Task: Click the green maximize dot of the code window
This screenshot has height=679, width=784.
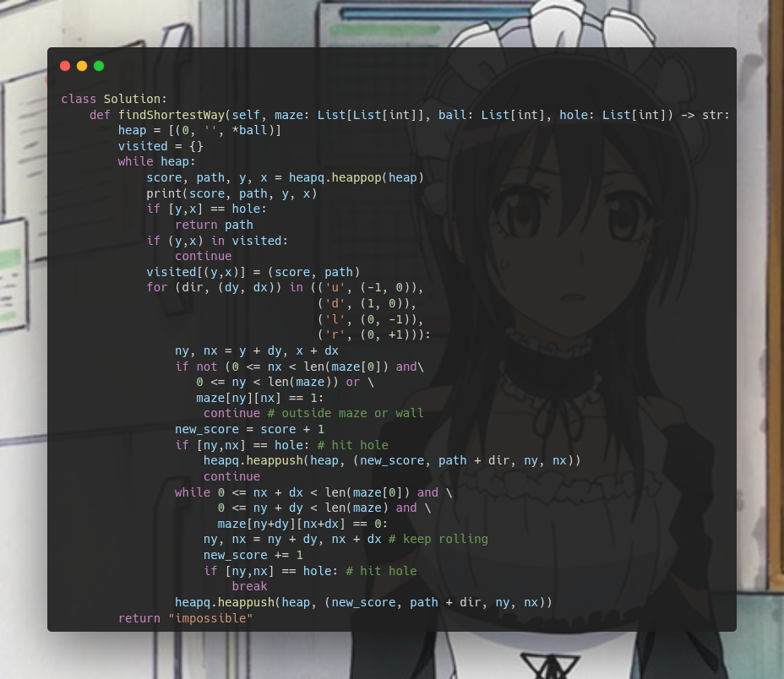Action: (99, 66)
